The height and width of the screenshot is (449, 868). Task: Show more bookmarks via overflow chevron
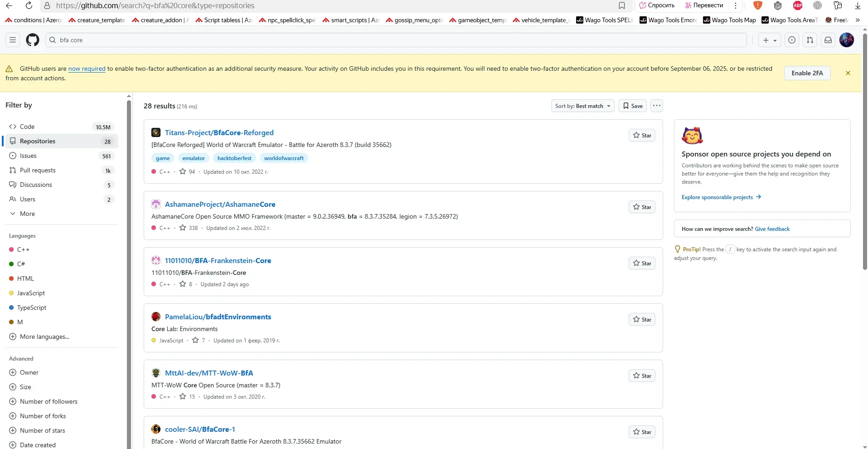pos(858,20)
